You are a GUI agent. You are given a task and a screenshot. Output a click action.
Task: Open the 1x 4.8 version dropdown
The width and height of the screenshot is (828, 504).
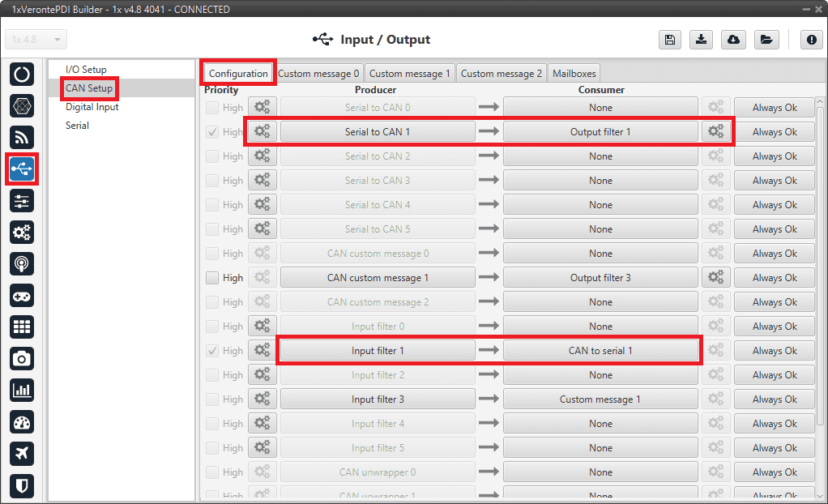click(x=36, y=40)
